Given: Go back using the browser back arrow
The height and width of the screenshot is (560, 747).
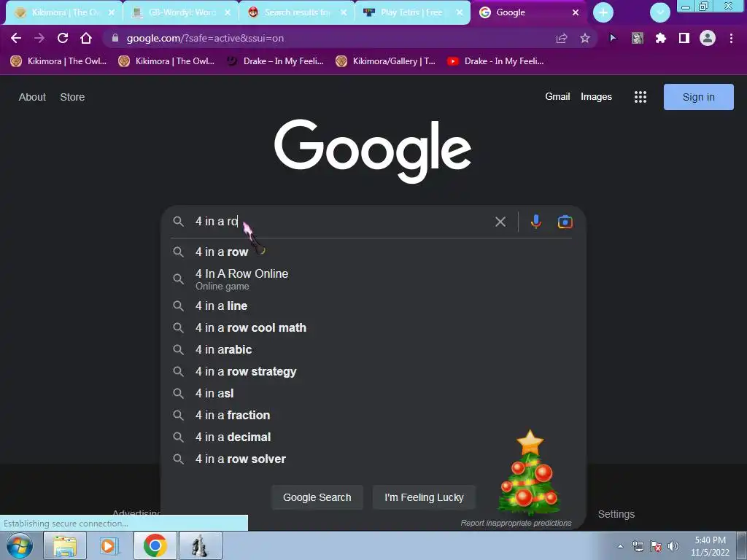Looking at the screenshot, I should tap(16, 38).
